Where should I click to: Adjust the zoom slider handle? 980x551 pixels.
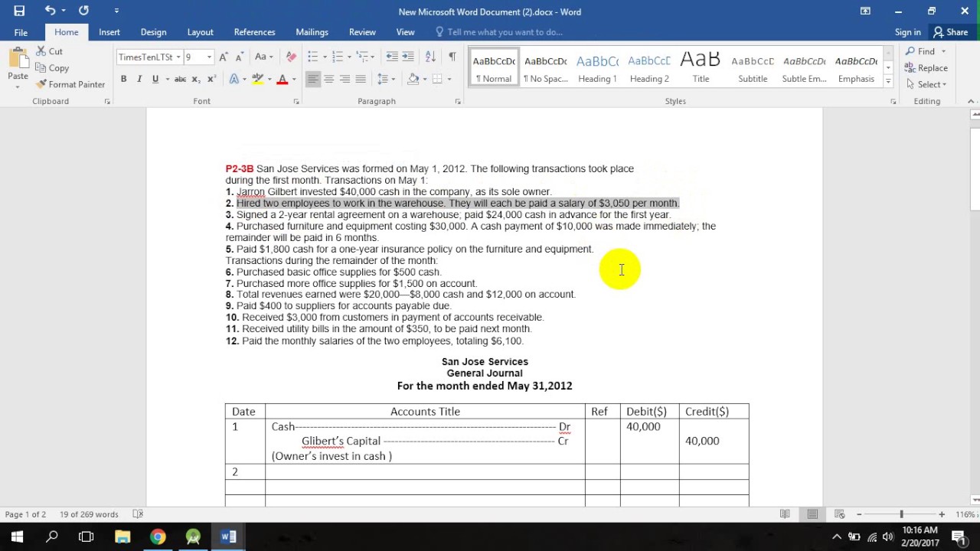tap(901, 514)
